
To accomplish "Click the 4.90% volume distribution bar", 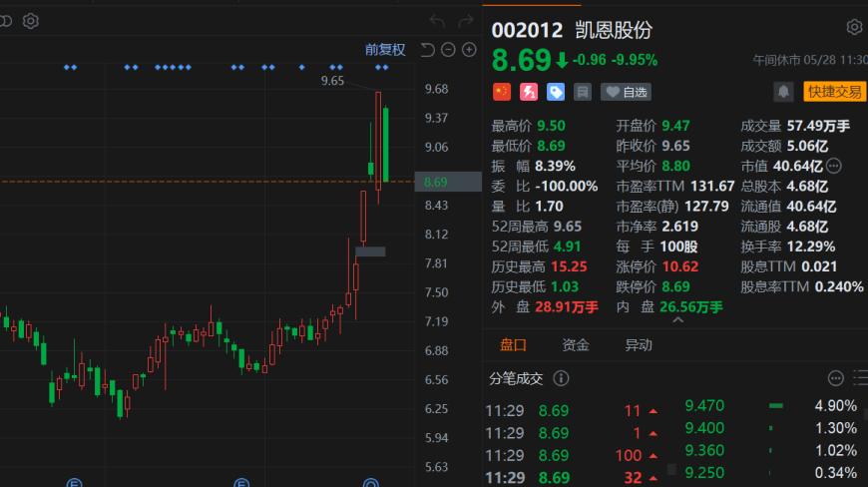I will pos(776,405).
